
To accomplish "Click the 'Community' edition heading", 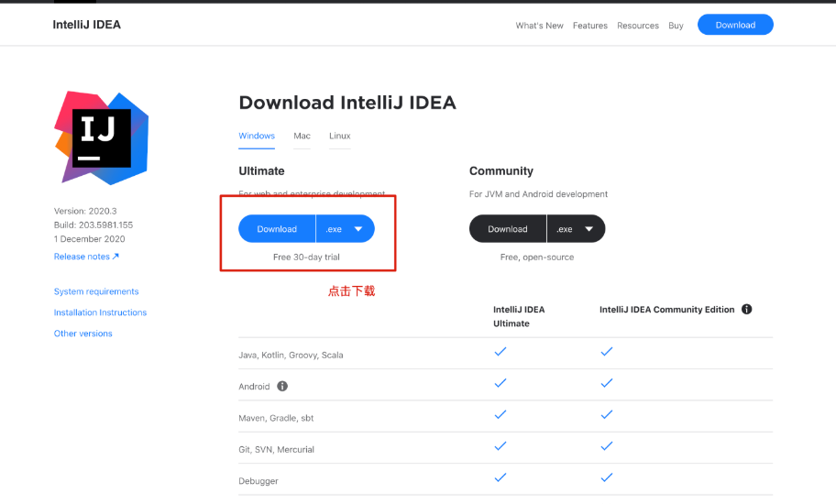I will tap(501, 171).
